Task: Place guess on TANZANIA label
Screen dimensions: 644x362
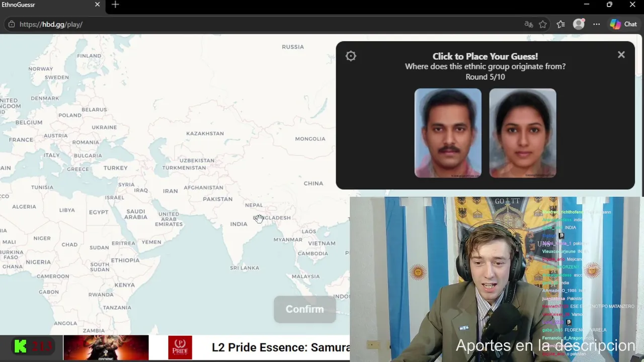Action: pos(117,308)
